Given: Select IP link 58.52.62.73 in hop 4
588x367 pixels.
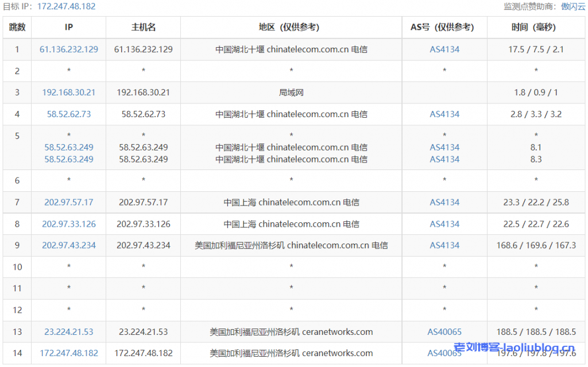Looking at the screenshot, I should click(x=69, y=114).
